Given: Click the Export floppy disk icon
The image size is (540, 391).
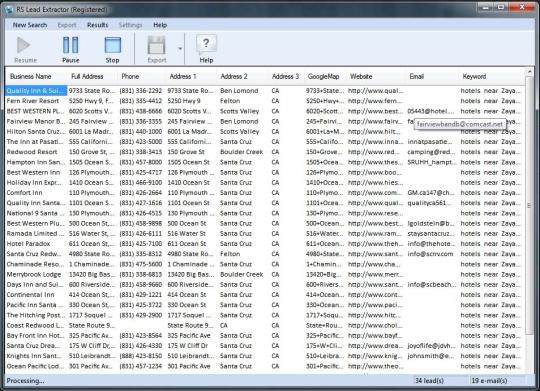Looking at the screenshot, I should [x=157, y=45].
